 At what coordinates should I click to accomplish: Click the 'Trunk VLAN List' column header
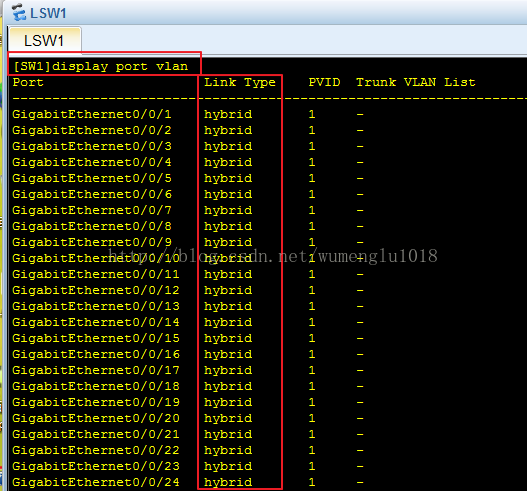coord(416,82)
